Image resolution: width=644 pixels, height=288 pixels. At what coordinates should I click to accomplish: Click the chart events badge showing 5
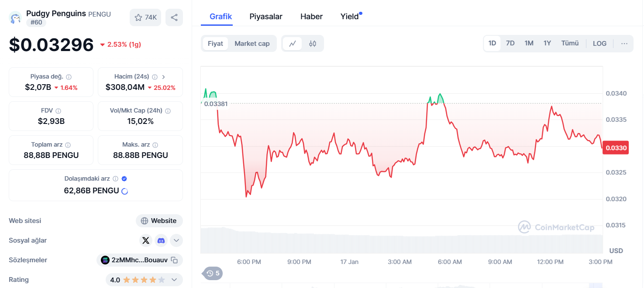point(213,274)
